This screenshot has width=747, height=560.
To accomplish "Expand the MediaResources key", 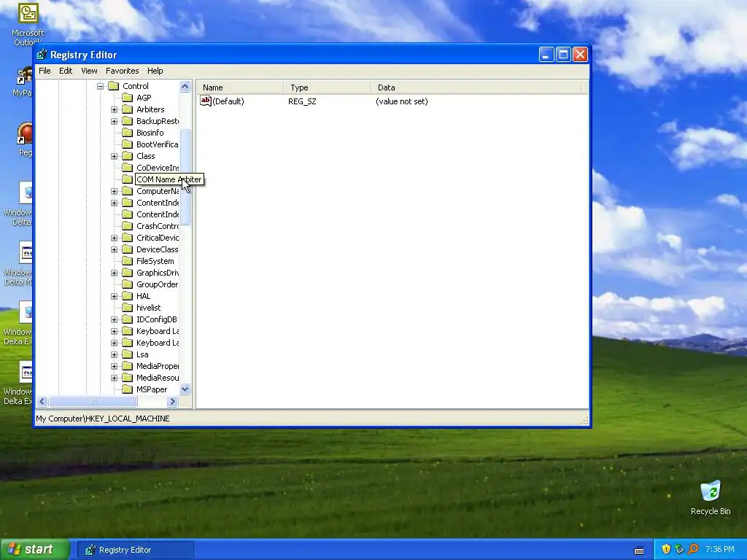I will tap(115, 378).
